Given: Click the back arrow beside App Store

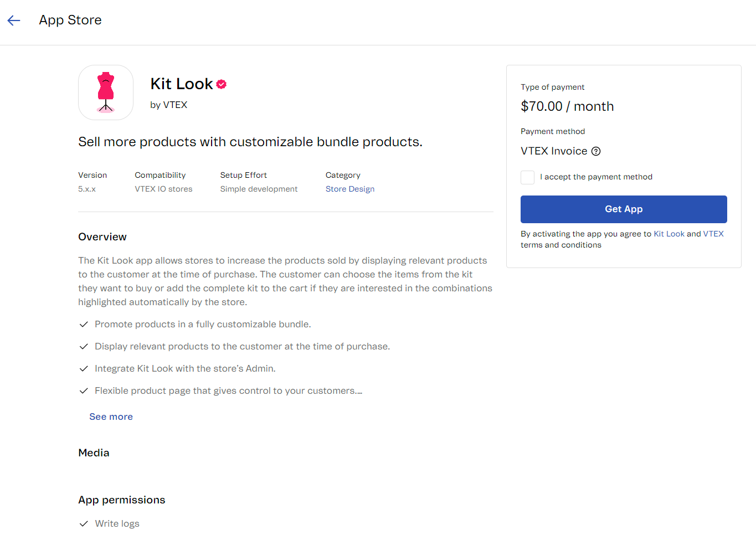Looking at the screenshot, I should (x=14, y=20).
